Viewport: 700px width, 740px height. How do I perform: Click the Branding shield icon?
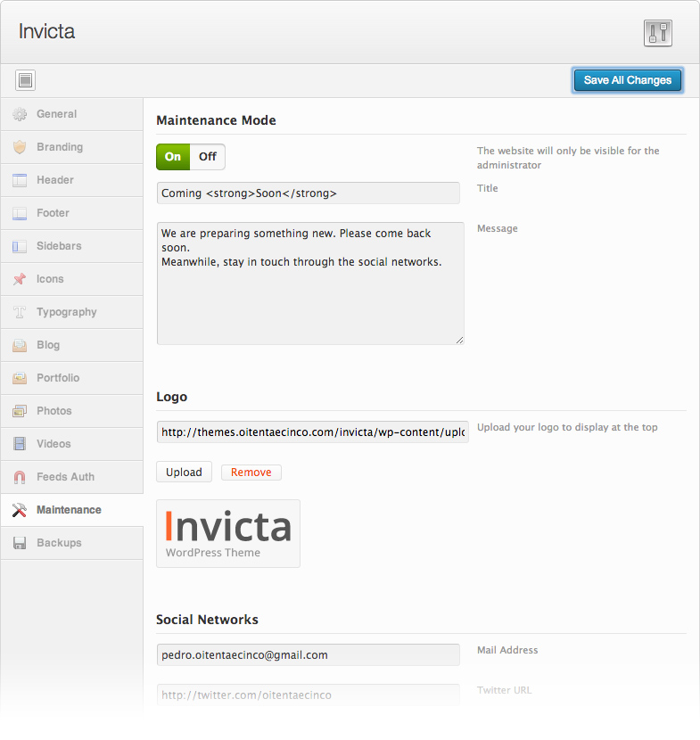(20, 147)
